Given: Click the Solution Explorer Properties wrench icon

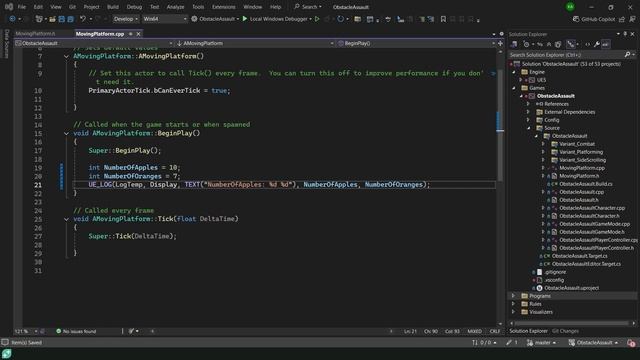Looking at the screenshot, I should (596, 44).
